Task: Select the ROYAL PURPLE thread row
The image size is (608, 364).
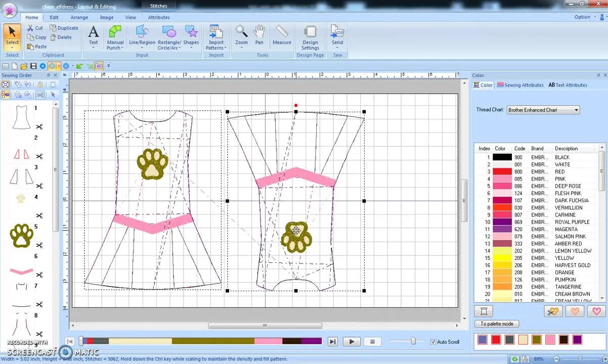Action: click(x=537, y=222)
